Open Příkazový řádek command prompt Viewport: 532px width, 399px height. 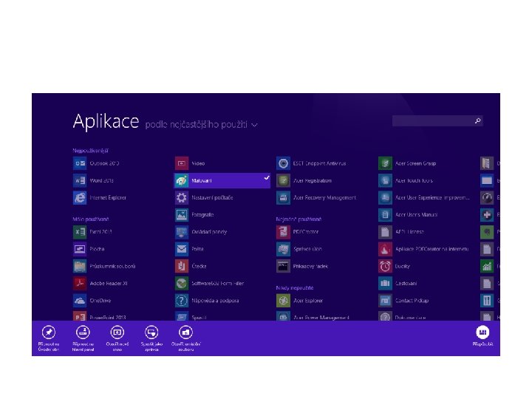(x=283, y=266)
